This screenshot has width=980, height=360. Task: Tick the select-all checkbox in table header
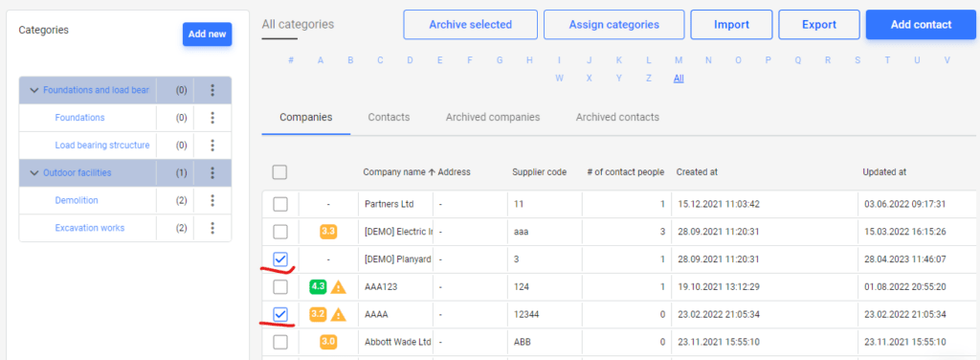(280, 172)
